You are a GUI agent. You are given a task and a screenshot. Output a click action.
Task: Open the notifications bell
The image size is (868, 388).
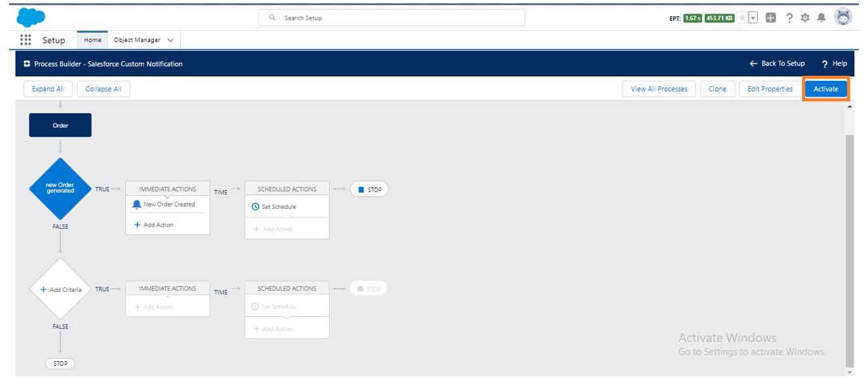click(820, 18)
